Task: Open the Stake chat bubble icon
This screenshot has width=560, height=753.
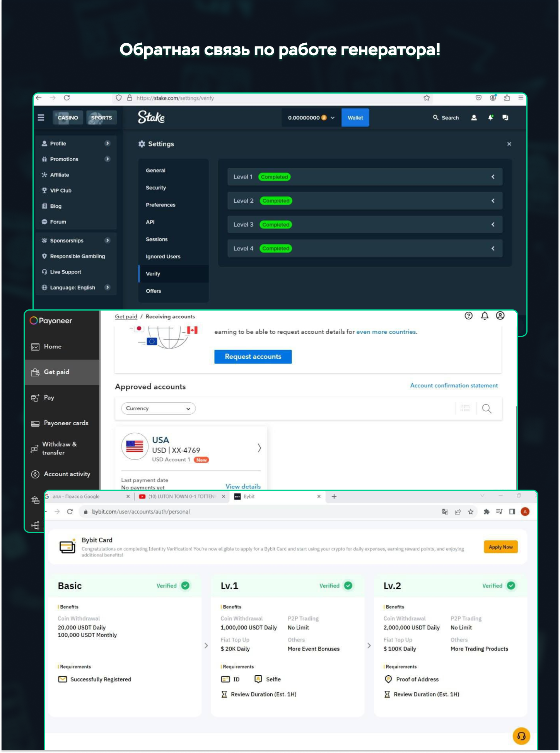Action: pos(505,118)
